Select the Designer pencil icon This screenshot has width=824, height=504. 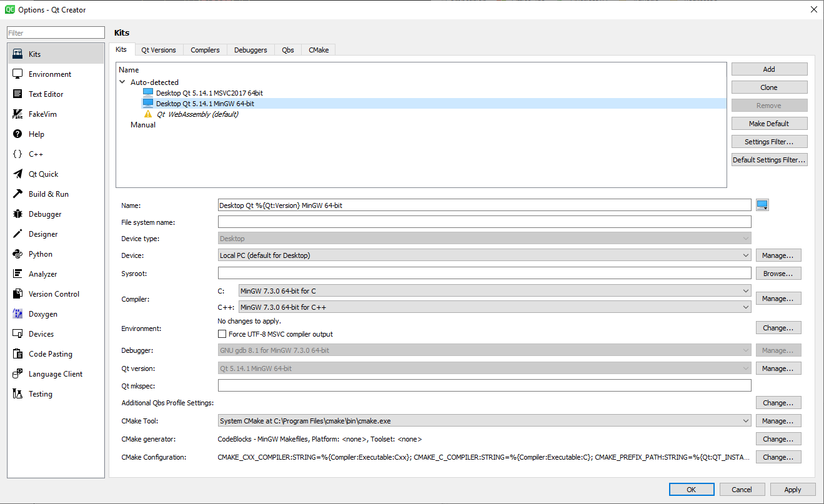pyautogui.click(x=17, y=234)
